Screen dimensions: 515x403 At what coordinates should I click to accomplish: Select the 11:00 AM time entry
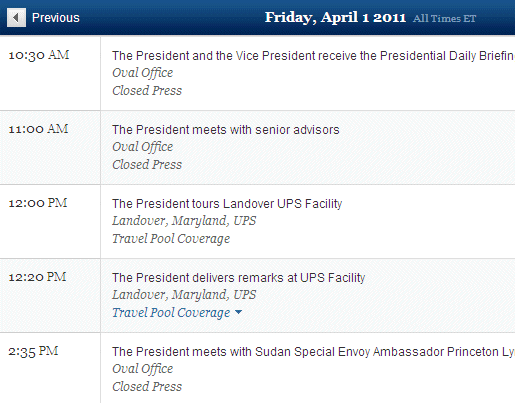click(38, 129)
